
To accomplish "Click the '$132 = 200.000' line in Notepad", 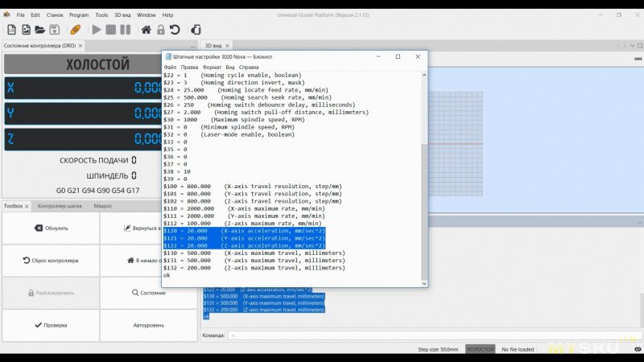I will tap(254, 268).
